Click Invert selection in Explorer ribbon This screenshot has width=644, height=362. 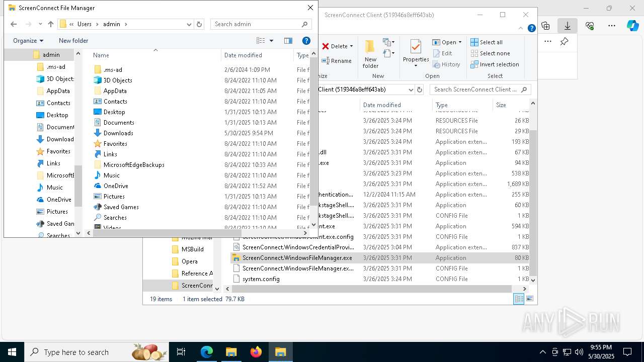click(x=495, y=64)
